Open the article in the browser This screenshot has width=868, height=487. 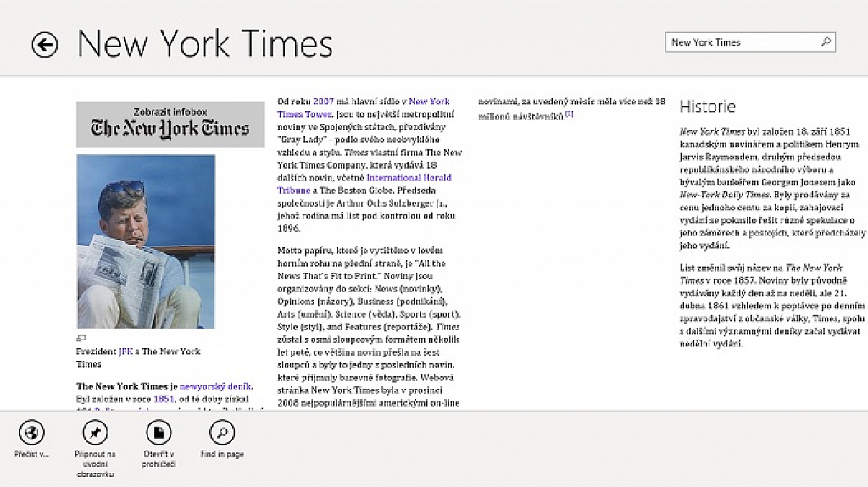point(159,432)
